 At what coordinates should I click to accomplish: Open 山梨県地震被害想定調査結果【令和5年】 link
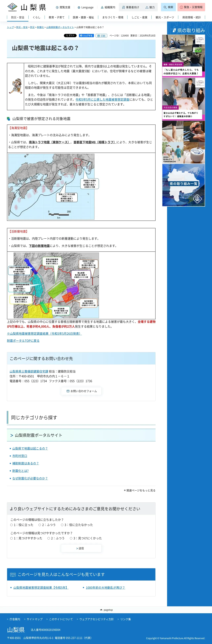click(x=41, y=588)
